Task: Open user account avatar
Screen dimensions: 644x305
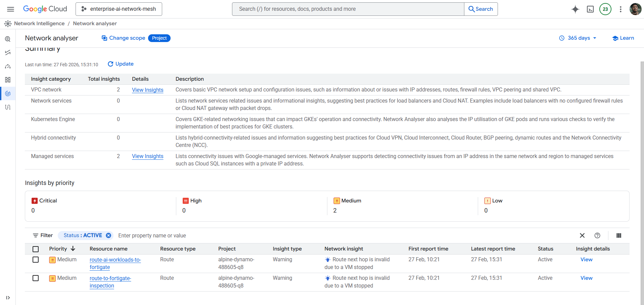Action: 635,9
